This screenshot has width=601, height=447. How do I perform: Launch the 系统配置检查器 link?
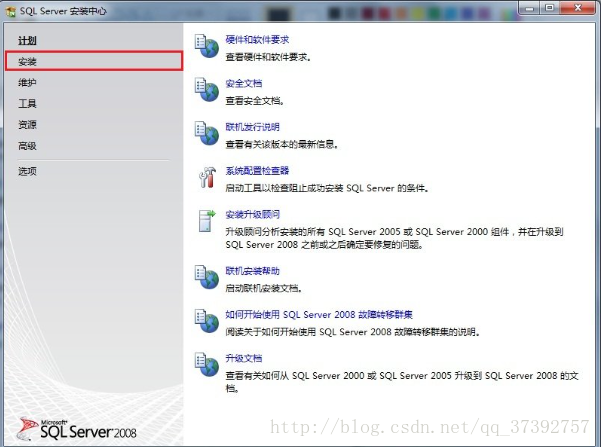257,171
